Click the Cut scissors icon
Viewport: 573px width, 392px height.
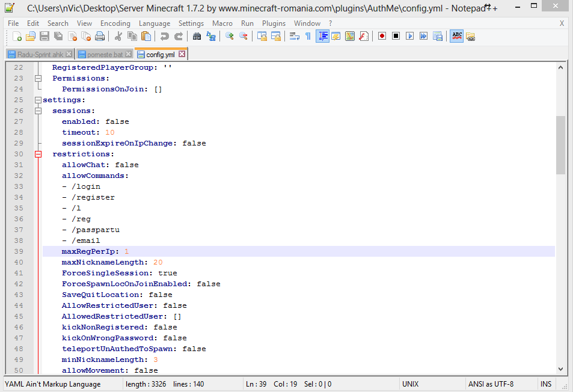pyautogui.click(x=118, y=36)
